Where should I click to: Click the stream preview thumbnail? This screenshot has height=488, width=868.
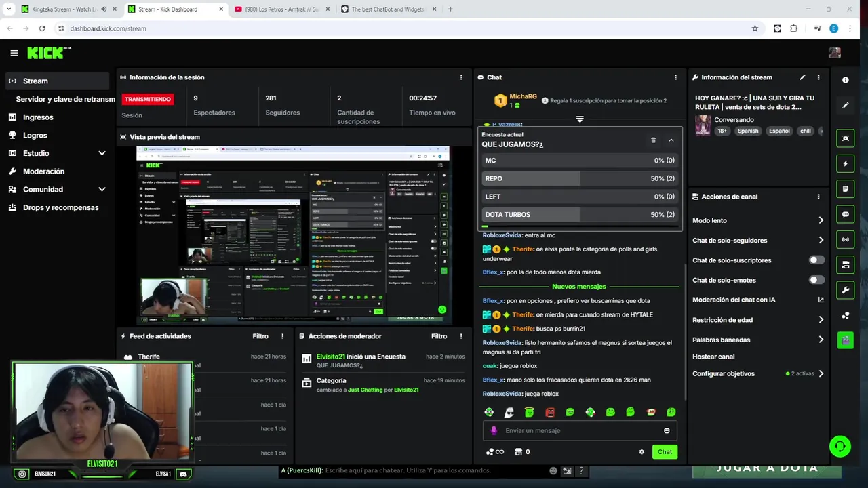pos(294,235)
